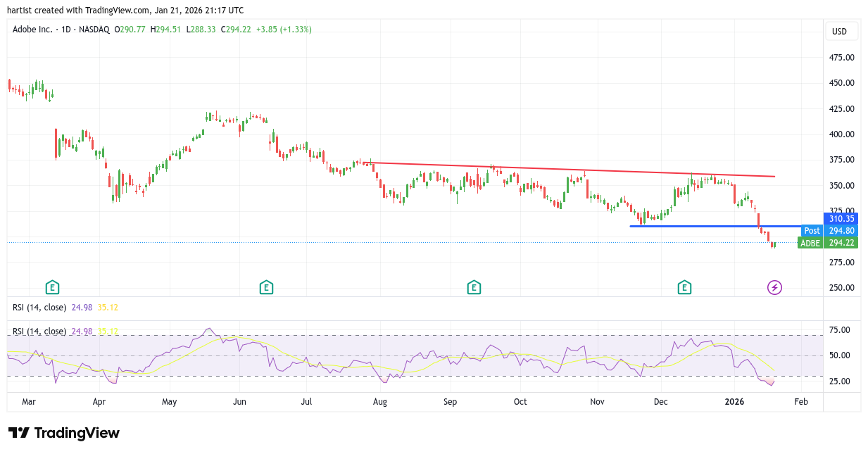
Task: Select the Post 294.80 price tag
Action: pyautogui.click(x=829, y=231)
